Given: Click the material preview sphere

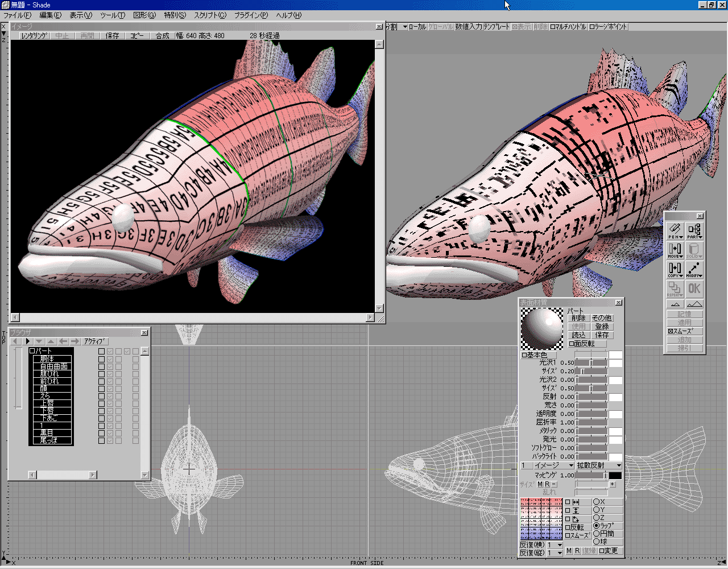Looking at the screenshot, I should coord(542,328).
